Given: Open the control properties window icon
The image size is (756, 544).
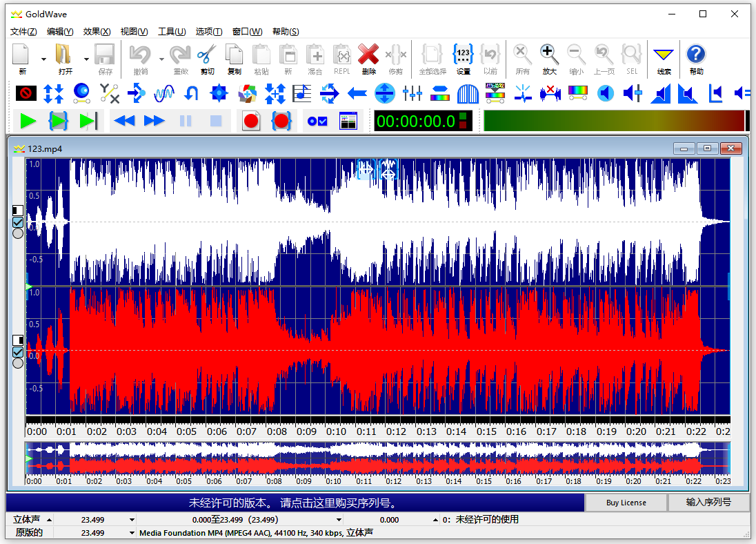Looking at the screenshot, I should [348, 121].
